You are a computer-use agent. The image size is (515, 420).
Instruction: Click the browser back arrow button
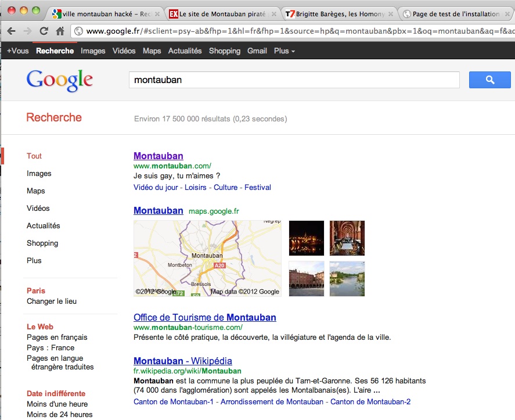point(11,31)
